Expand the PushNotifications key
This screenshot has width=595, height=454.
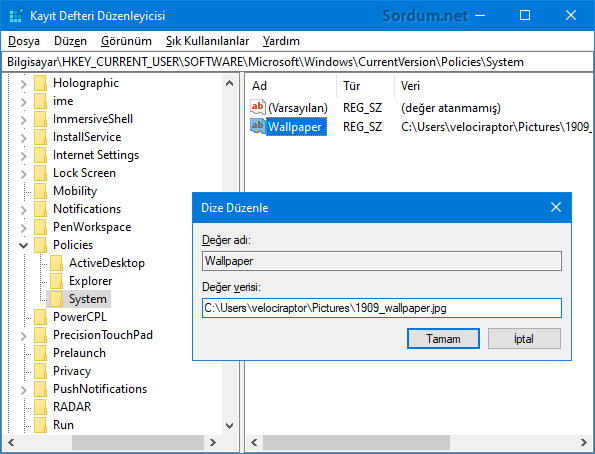(x=24, y=389)
